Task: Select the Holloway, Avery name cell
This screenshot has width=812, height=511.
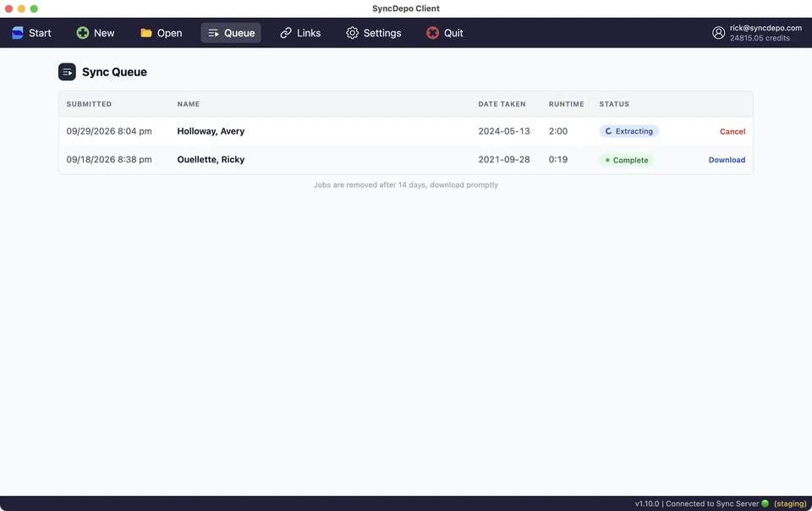Action: (211, 131)
